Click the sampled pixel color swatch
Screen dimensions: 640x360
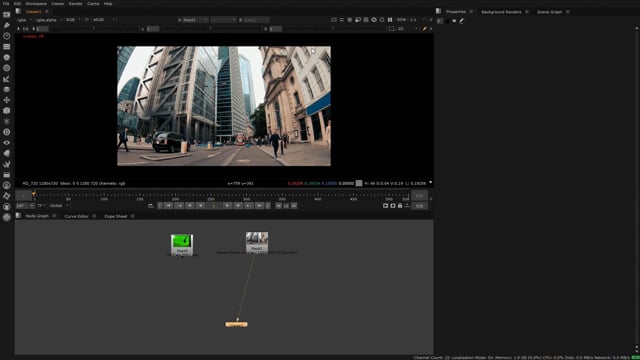tap(359, 183)
